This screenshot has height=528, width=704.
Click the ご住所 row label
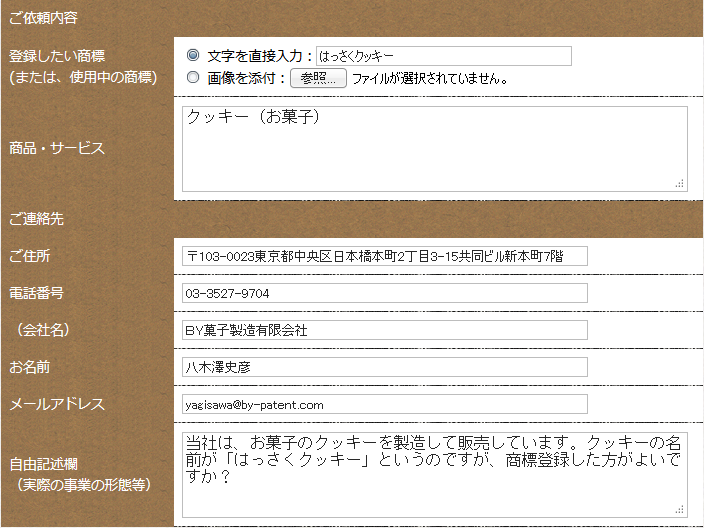pyautogui.click(x=30, y=256)
